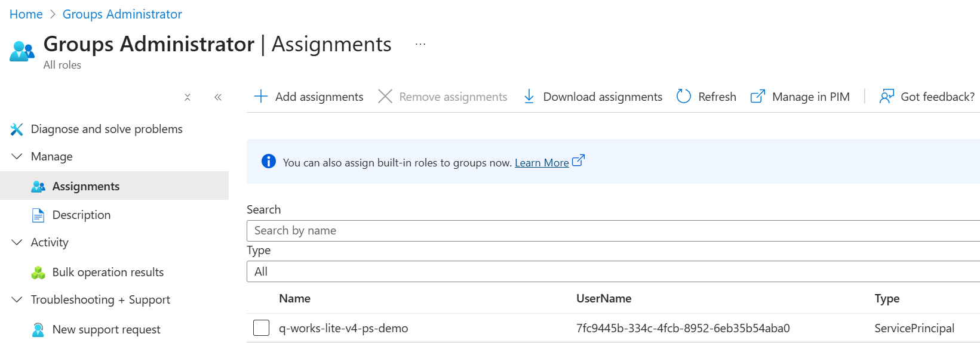Viewport: 980px width, 343px height.
Task: Click the download arrow icon
Action: coord(529,96)
